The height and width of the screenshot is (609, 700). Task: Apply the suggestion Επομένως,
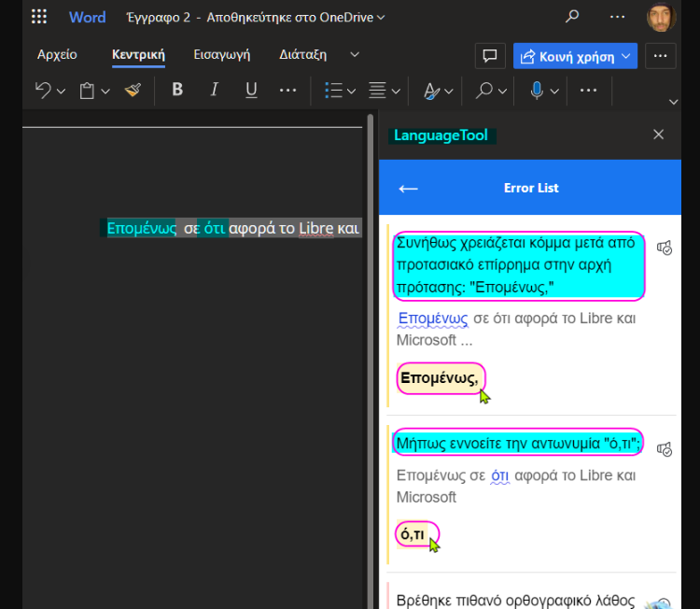441,378
